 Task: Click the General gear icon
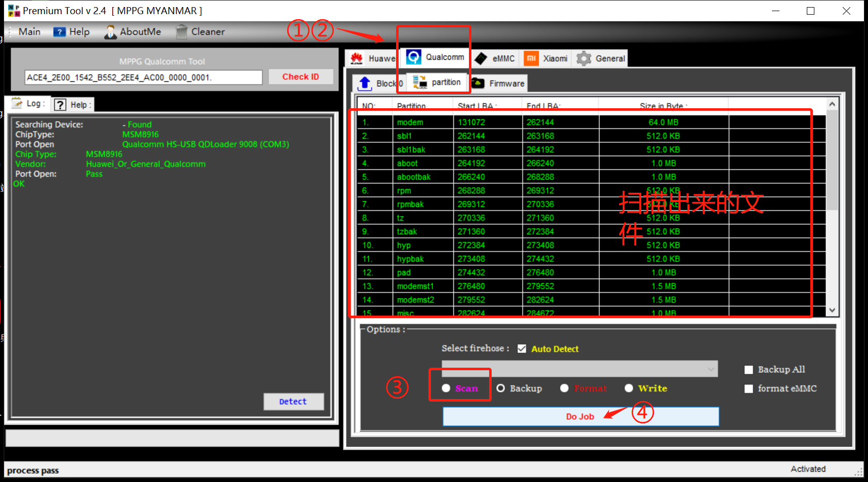pos(584,59)
